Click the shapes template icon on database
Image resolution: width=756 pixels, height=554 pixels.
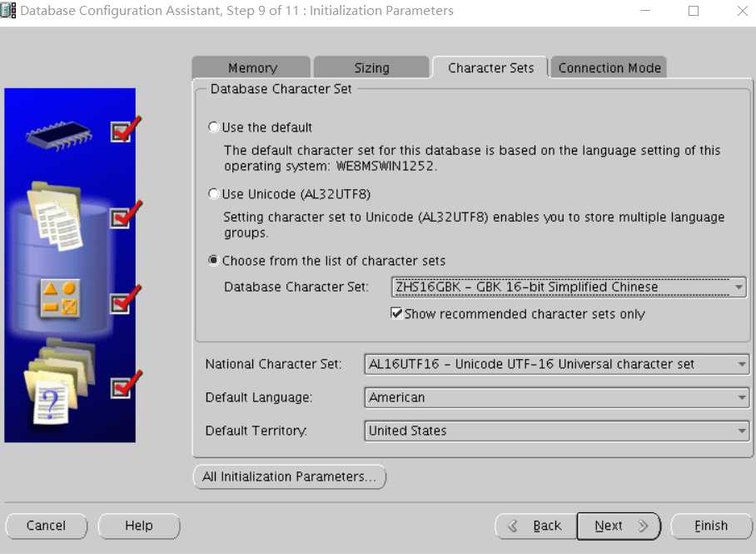pos(60,298)
